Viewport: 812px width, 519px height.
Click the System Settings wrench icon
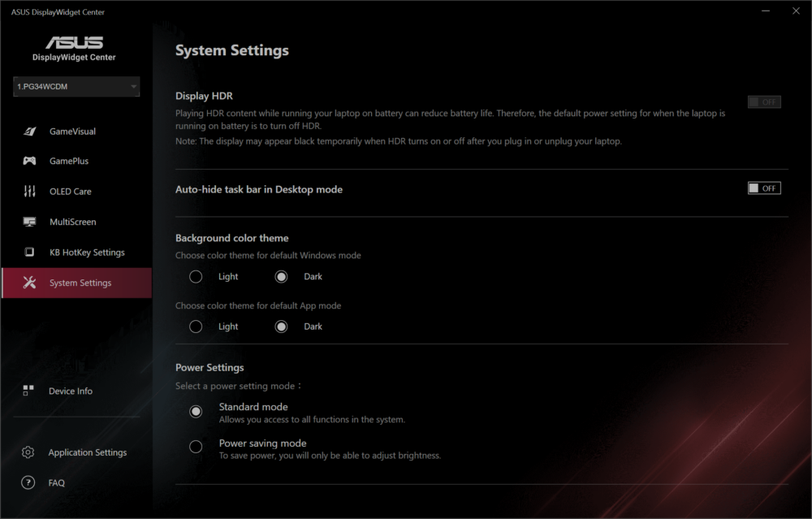pos(30,283)
